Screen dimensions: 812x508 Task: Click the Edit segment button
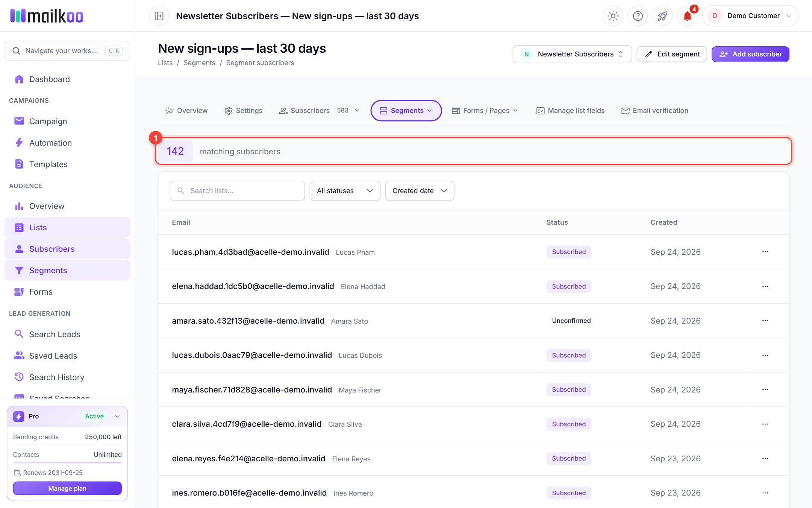672,54
